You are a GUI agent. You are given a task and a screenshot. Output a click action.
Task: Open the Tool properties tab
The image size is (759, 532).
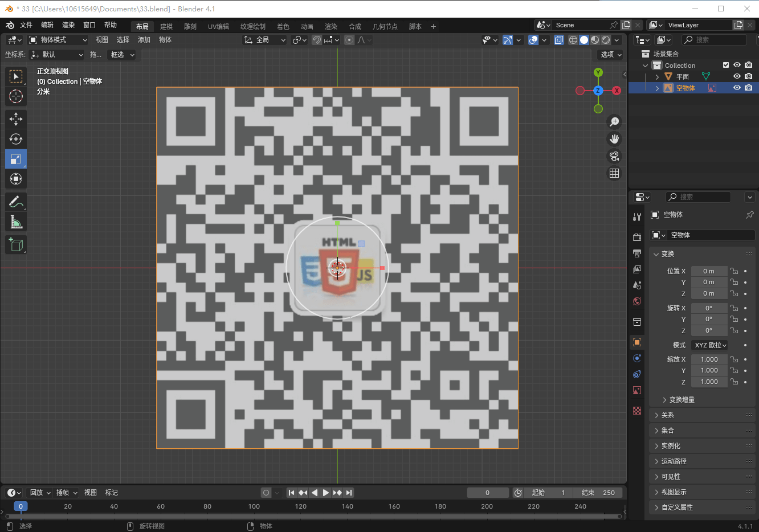tap(637, 217)
